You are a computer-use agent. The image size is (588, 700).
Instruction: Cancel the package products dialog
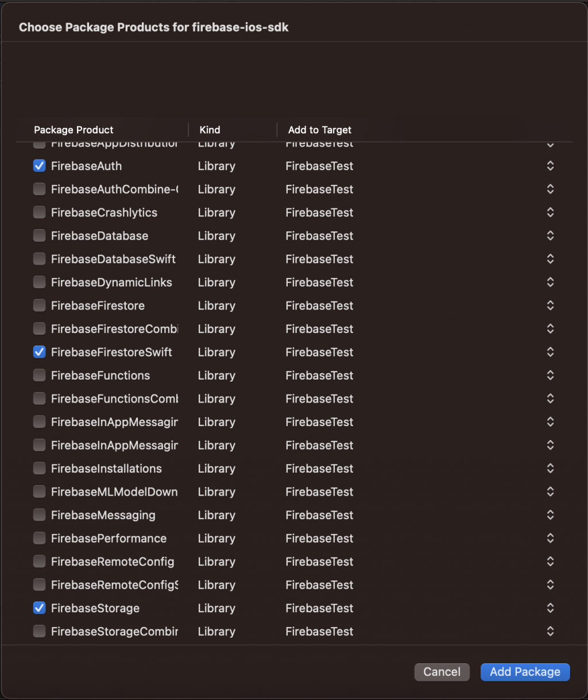click(x=442, y=672)
